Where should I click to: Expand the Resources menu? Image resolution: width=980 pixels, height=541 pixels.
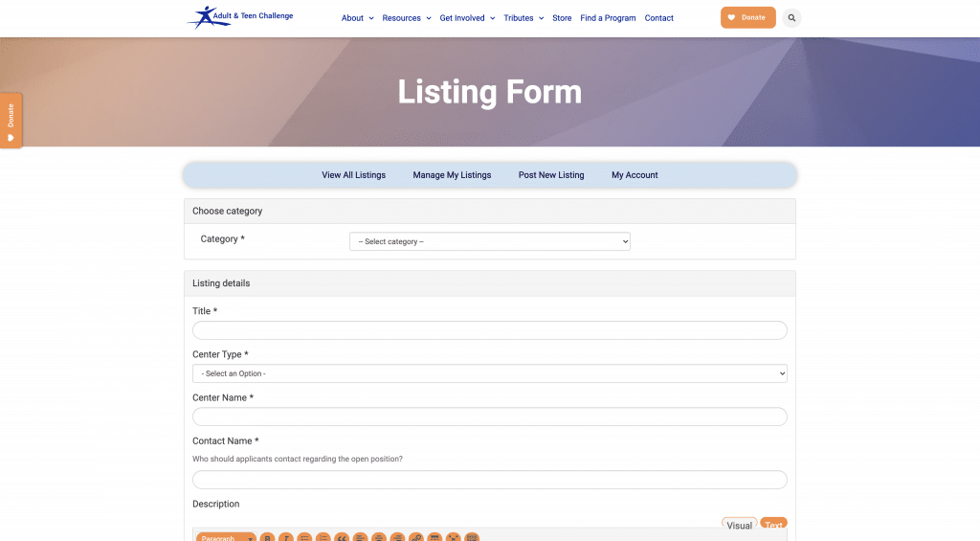[406, 18]
